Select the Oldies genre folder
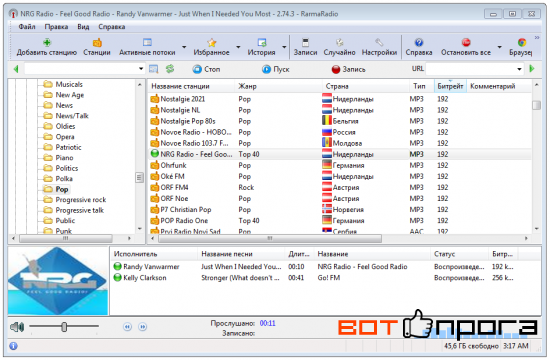This screenshot has width=550, height=360. pos(59,126)
